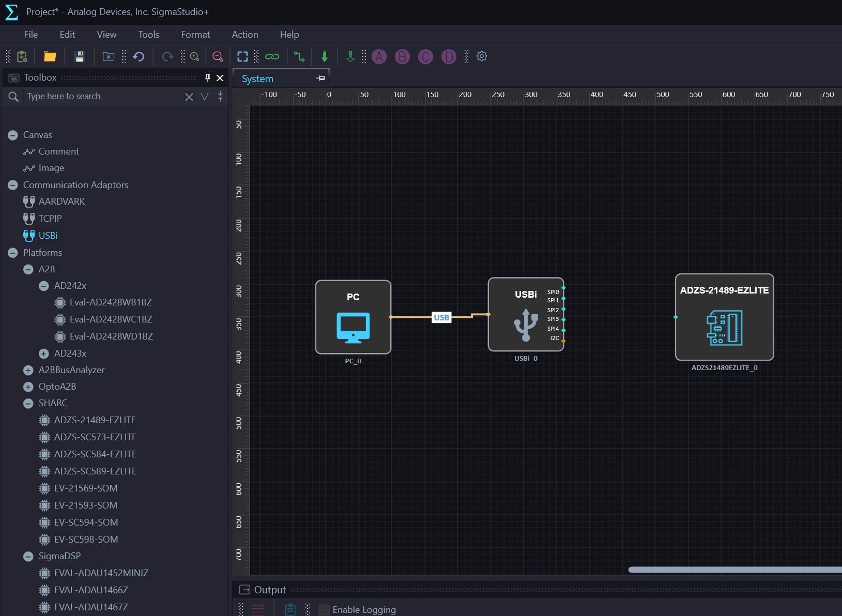Zoom out of the canvas
Image resolution: width=842 pixels, height=616 pixels.
218,56
